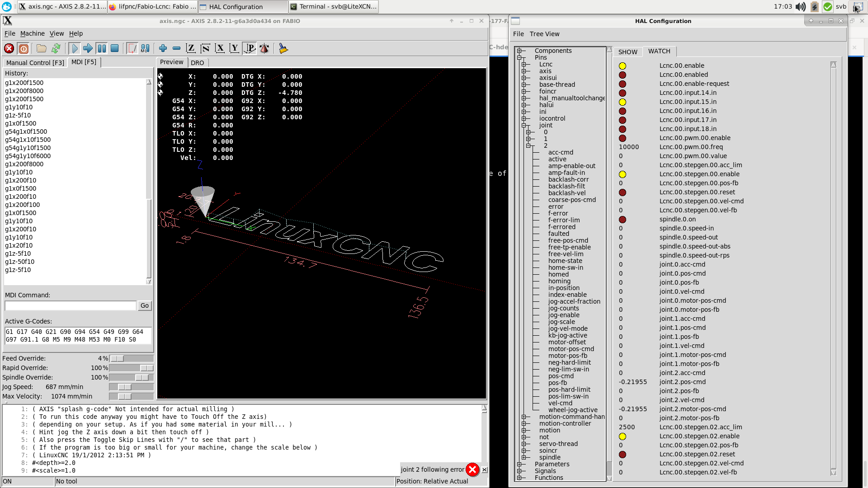Expand the Parameters tree node
This screenshot has width=868, height=488.
tap(519, 465)
